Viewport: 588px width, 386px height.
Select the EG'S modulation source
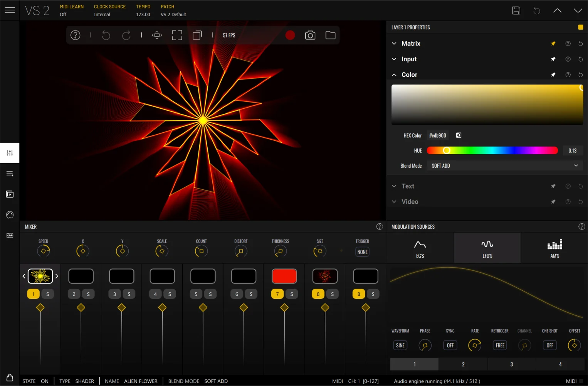[x=420, y=248]
